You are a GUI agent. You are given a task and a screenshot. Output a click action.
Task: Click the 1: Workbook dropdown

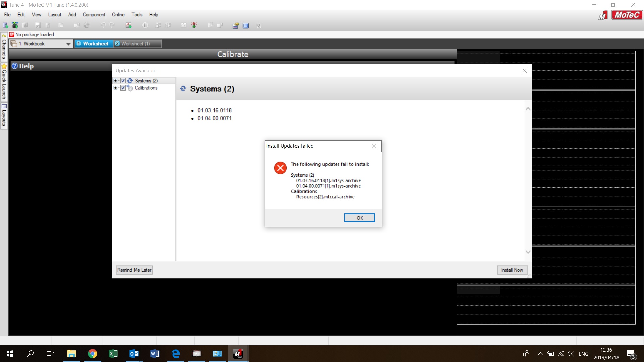(x=68, y=43)
